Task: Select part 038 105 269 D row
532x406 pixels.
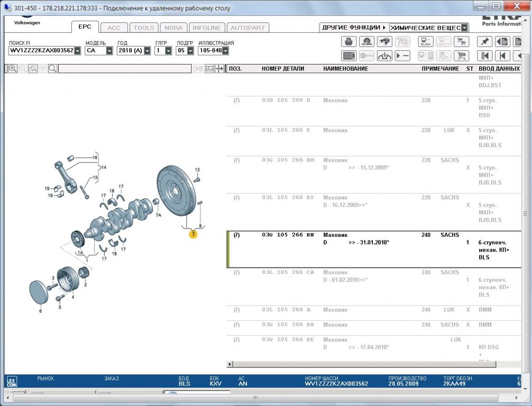Action: (373, 111)
